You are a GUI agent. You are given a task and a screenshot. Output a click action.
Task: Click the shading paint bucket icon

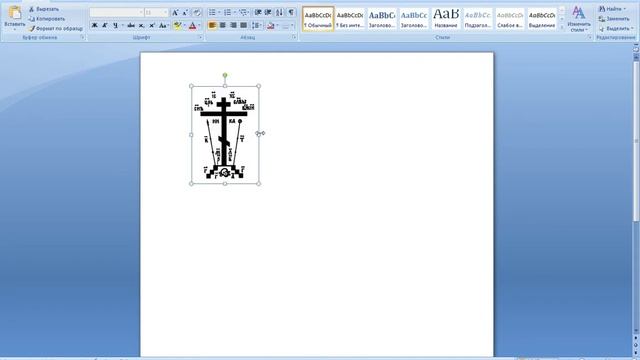(x=270, y=25)
